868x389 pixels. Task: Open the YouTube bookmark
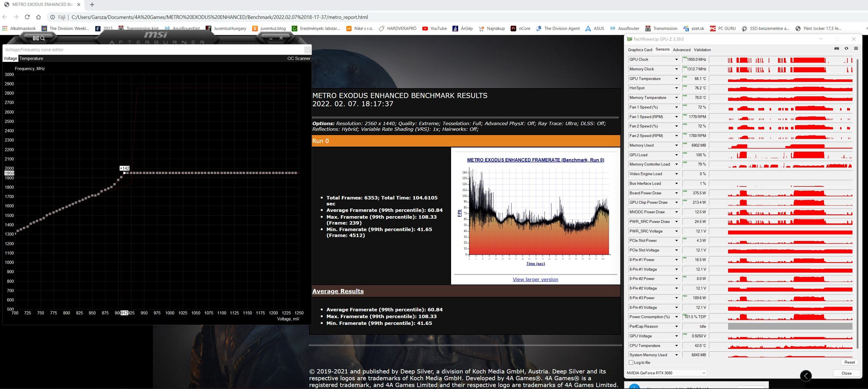click(435, 28)
